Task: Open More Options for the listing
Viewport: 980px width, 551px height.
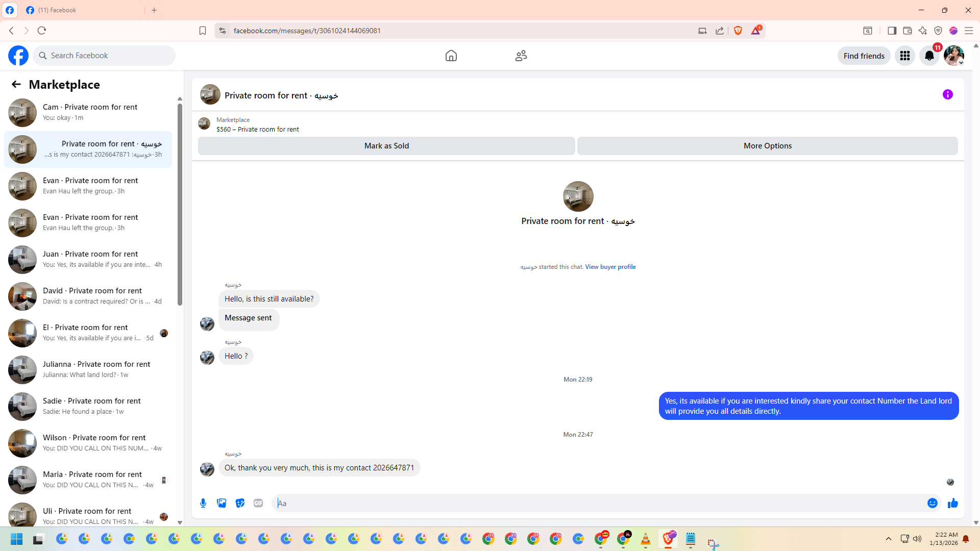Action: [x=767, y=146]
